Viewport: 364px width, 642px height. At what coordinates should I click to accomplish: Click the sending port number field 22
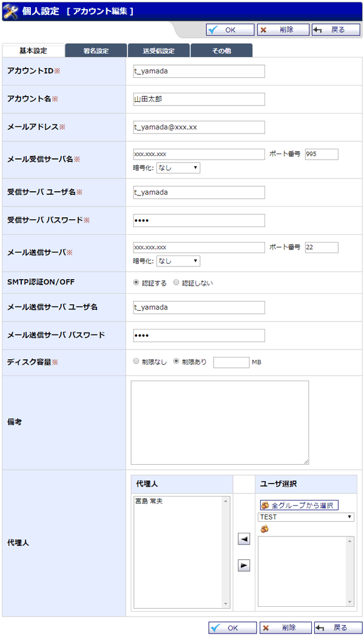[322, 248]
